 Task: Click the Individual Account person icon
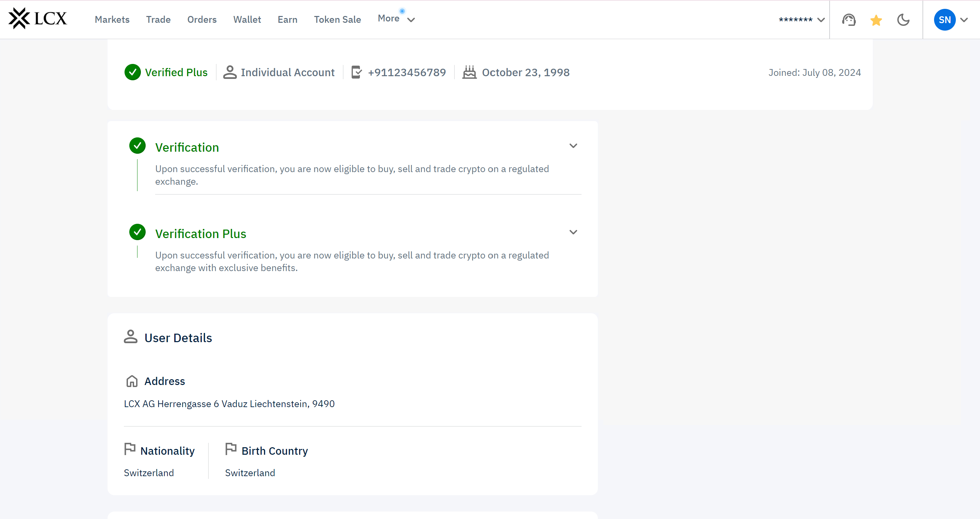pyautogui.click(x=230, y=72)
